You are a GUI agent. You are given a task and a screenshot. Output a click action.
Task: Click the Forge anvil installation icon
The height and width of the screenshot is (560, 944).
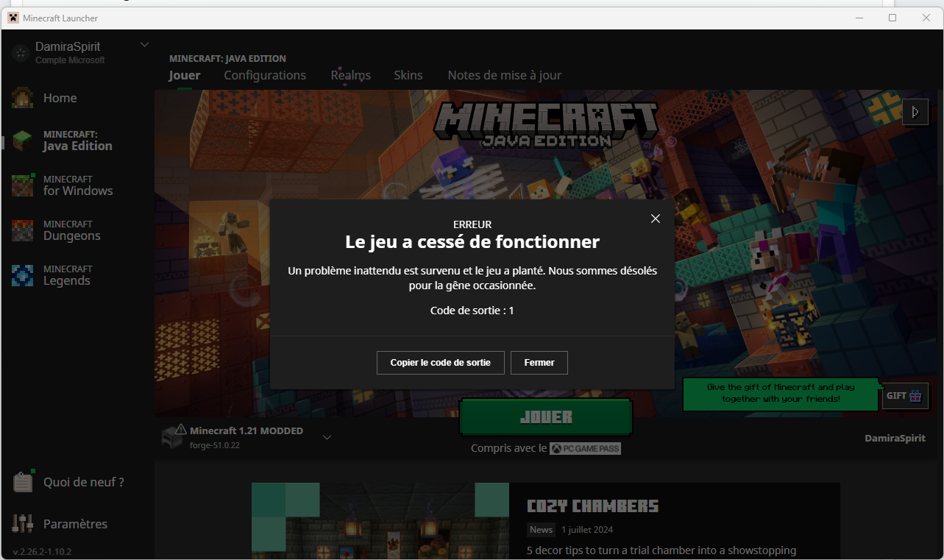point(171,438)
